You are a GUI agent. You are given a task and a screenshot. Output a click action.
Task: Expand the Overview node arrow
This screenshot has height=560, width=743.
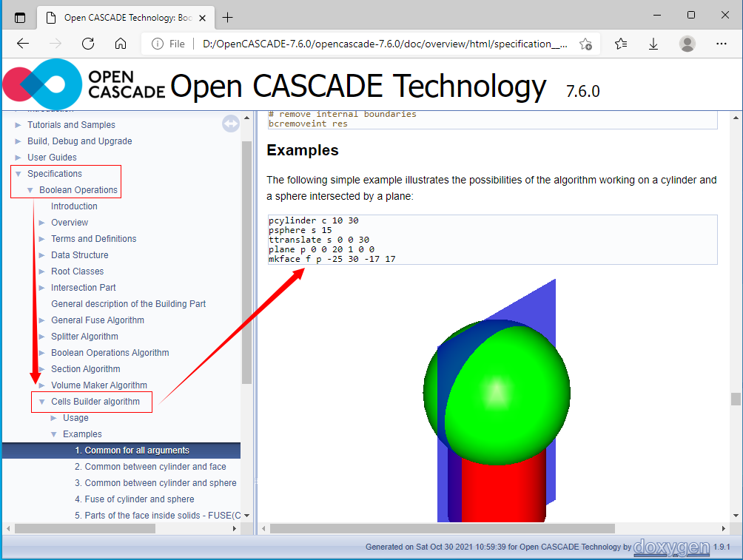[x=41, y=223]
